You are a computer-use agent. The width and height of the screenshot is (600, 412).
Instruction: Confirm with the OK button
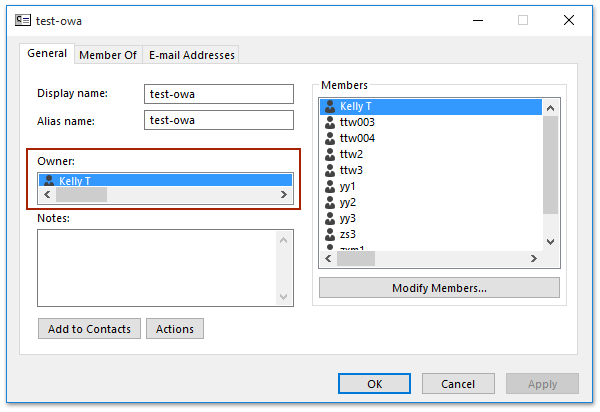coord(374,384)
